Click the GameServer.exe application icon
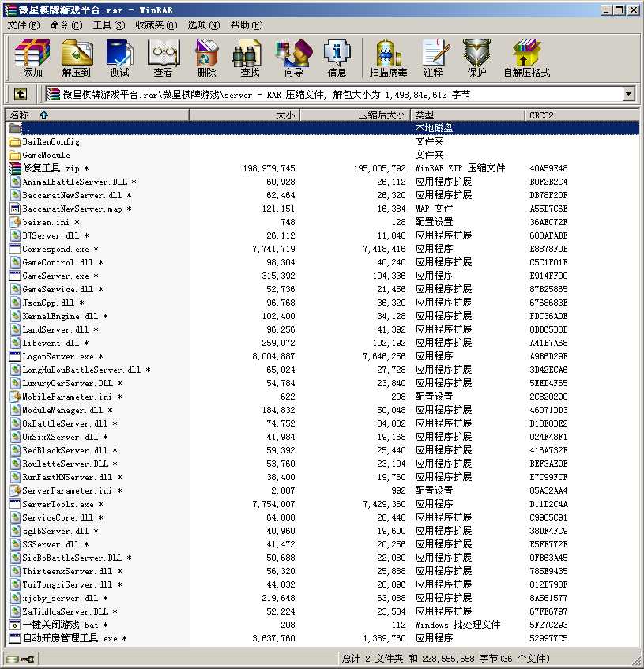The height and width of the screenshot is (669, 644). 15,276
